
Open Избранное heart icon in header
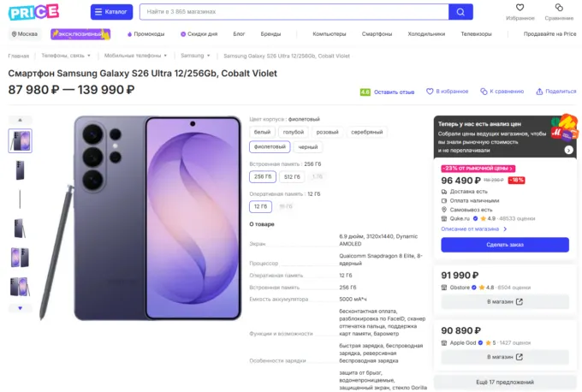(520, 9)
